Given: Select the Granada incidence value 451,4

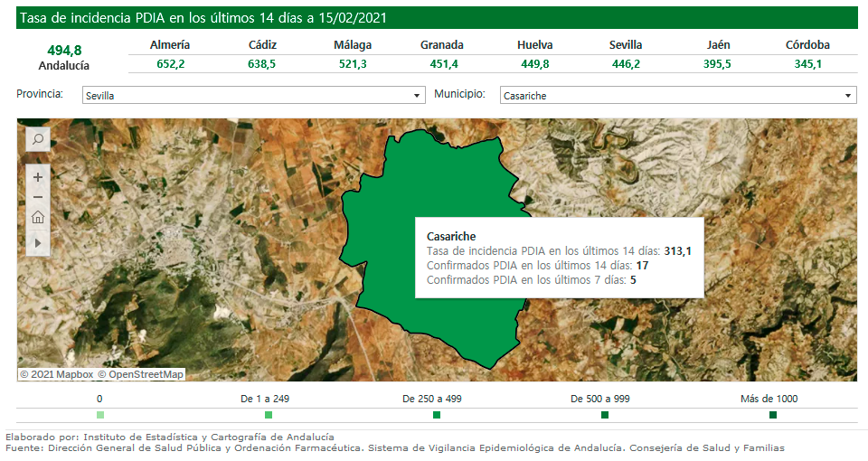Looking at the screenshot, I should tap(443, 64).
